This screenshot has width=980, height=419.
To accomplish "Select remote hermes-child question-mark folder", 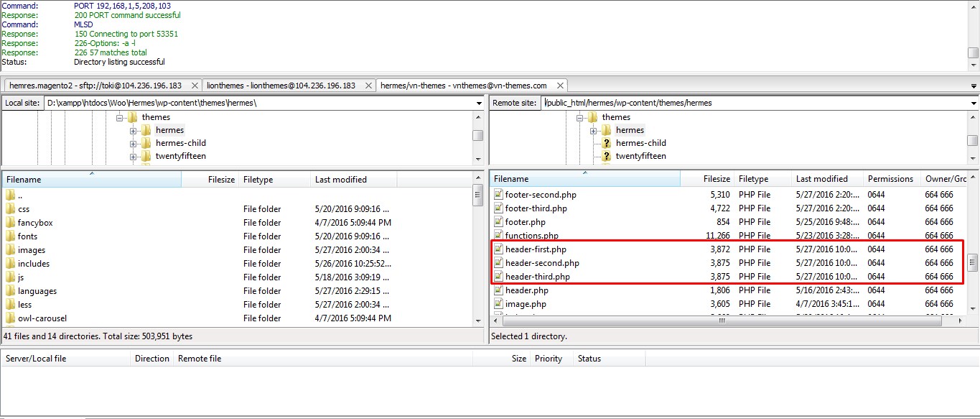I will [x=607, y=143].
